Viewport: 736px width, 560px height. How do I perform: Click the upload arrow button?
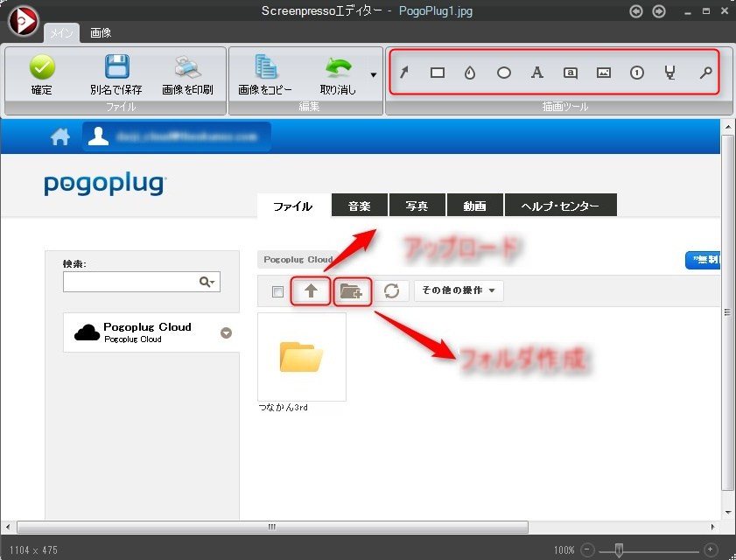pos(311,291)
